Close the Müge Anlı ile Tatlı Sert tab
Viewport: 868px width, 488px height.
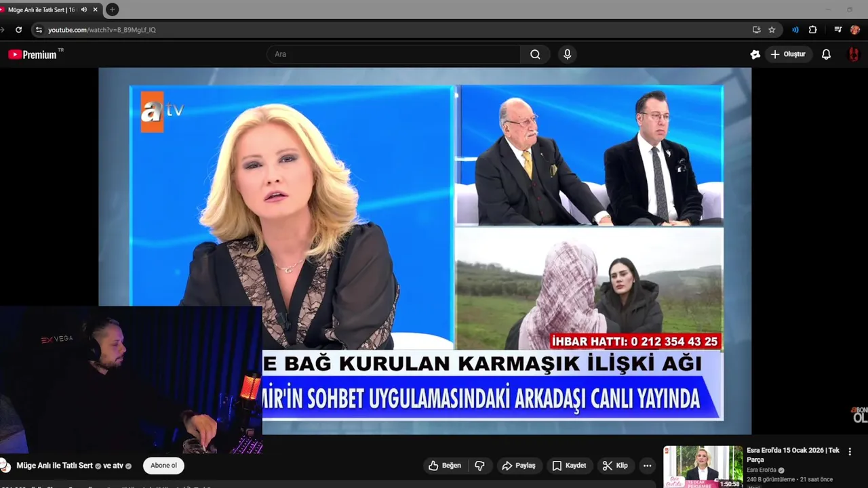[x=96, y=9]
